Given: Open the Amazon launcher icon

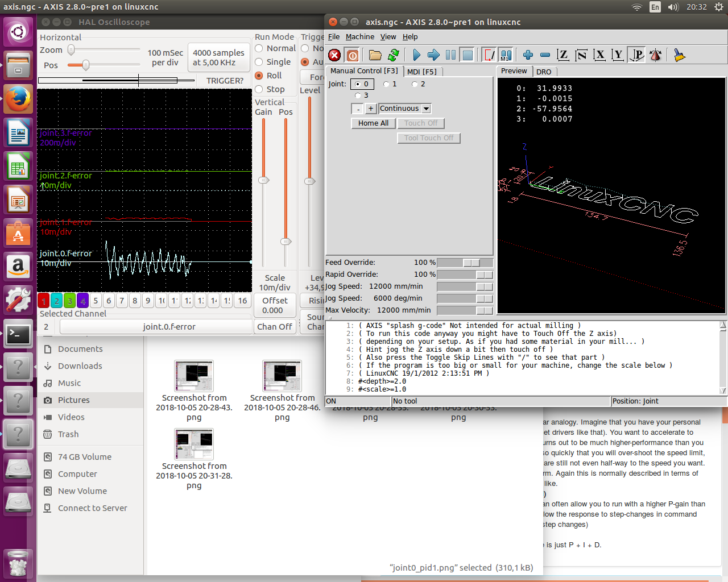Looking at the screenshot, I should pos(18,266).
